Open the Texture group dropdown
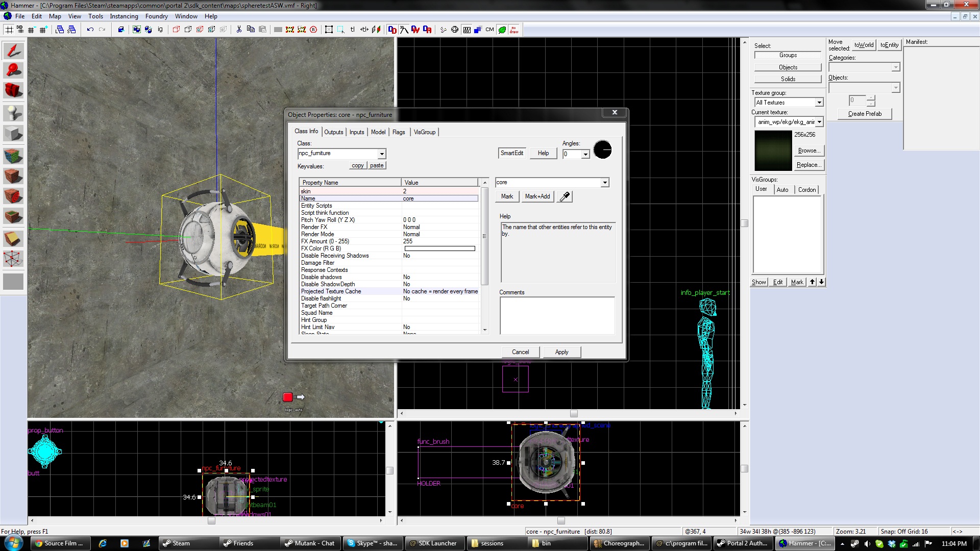Screen dimensions: 980x551 (x=819, y=103)
